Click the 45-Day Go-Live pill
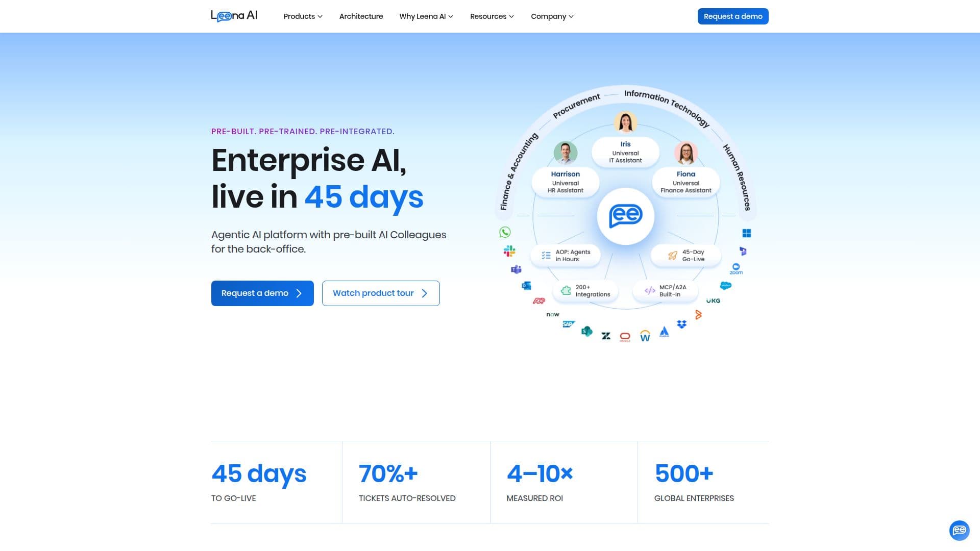The height and width of the screenshot is (551, 980). [x=686, y=256]
